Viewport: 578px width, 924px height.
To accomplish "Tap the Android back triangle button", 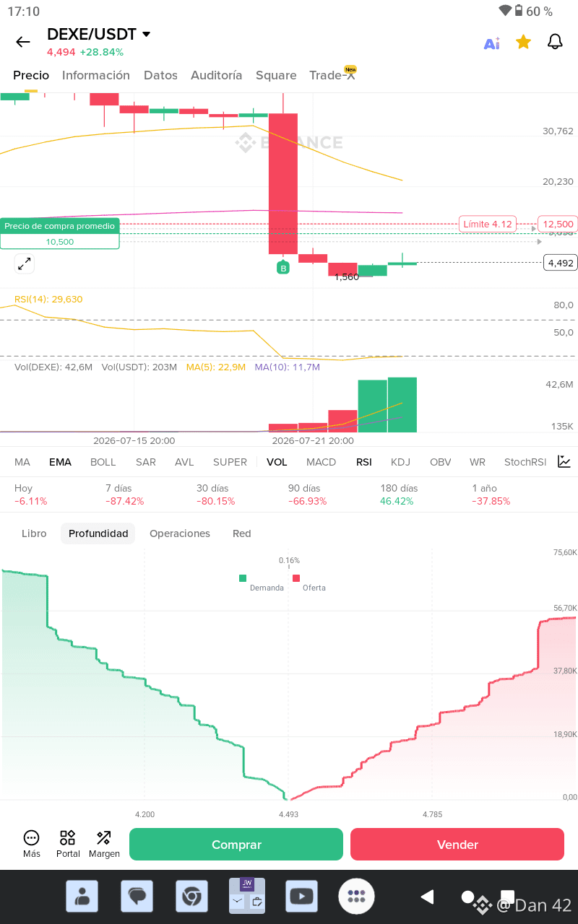I will pos(427,897).
